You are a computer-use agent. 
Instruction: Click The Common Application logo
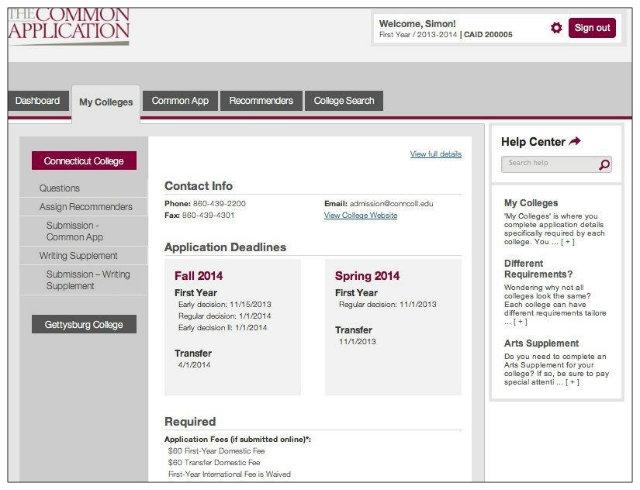point(69,25)
